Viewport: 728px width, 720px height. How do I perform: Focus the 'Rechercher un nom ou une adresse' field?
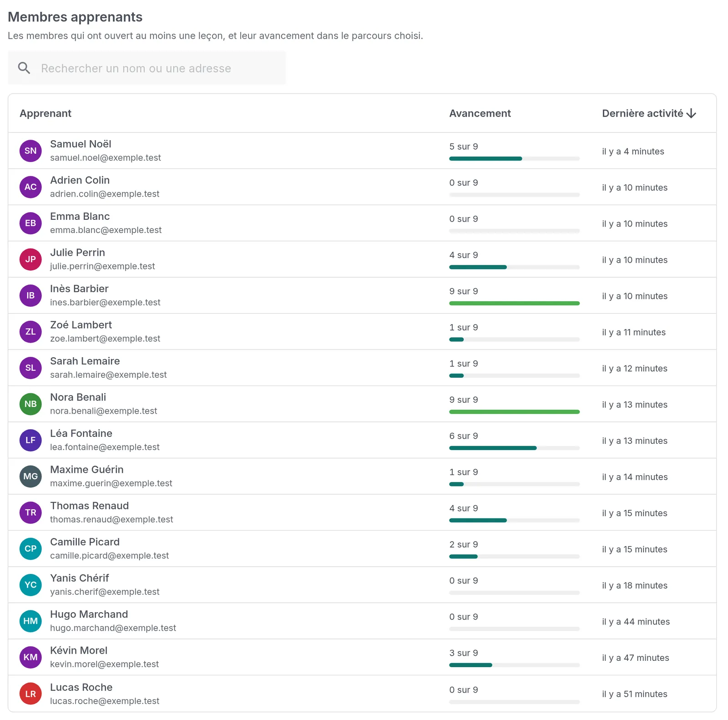point(147,68)
